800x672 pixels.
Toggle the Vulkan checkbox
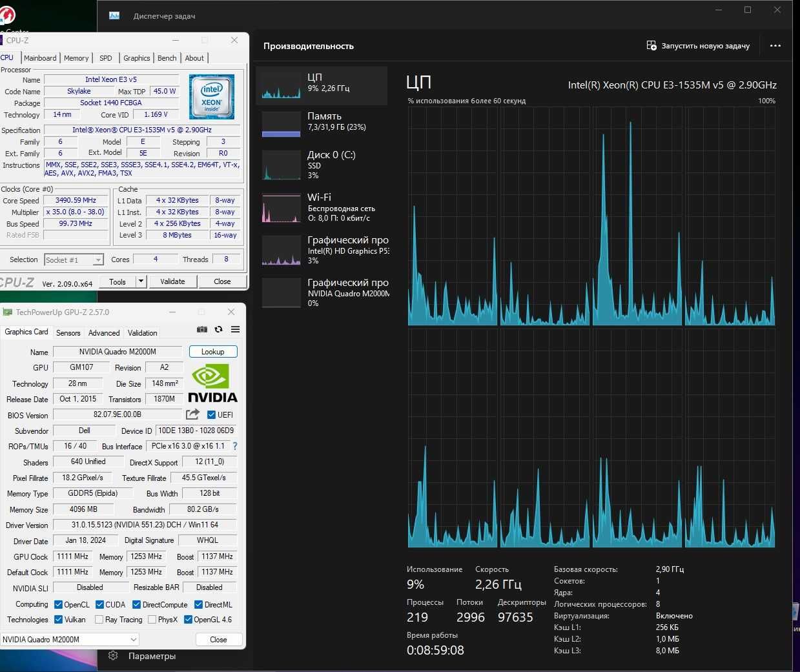[x=59, y=620]
